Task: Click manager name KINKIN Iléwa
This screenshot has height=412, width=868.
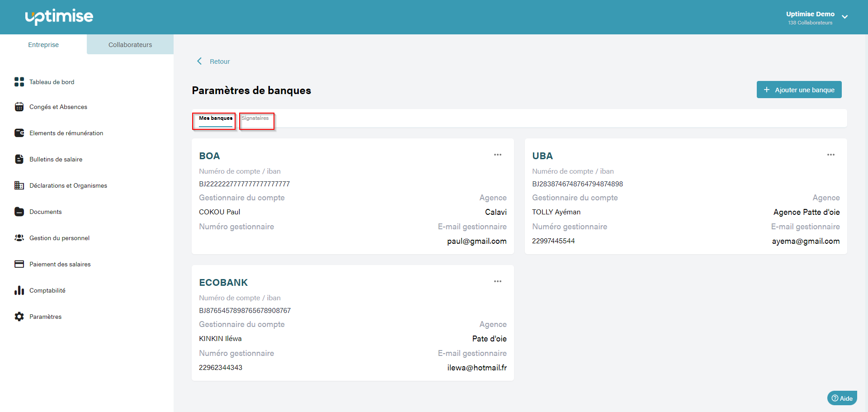Action: click(x=220, y=339)
